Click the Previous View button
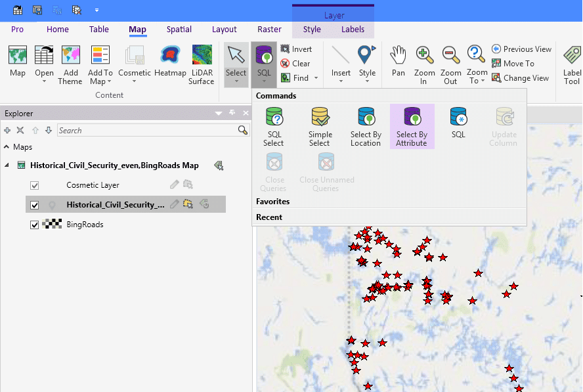This screenshot has width=583, height=392. 521,49
